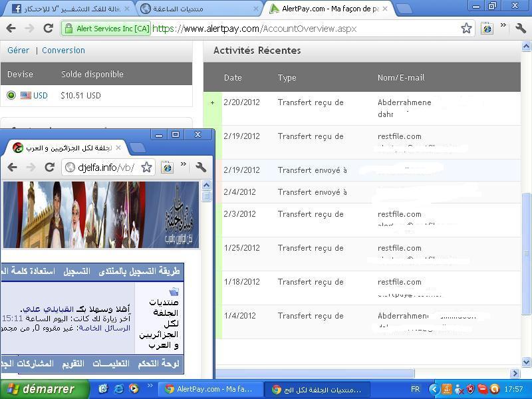Click the الرسائل الخاصة private messages link
Viewport: 532px width, 399px height.
pyautogui.click(x=104, y=328)
